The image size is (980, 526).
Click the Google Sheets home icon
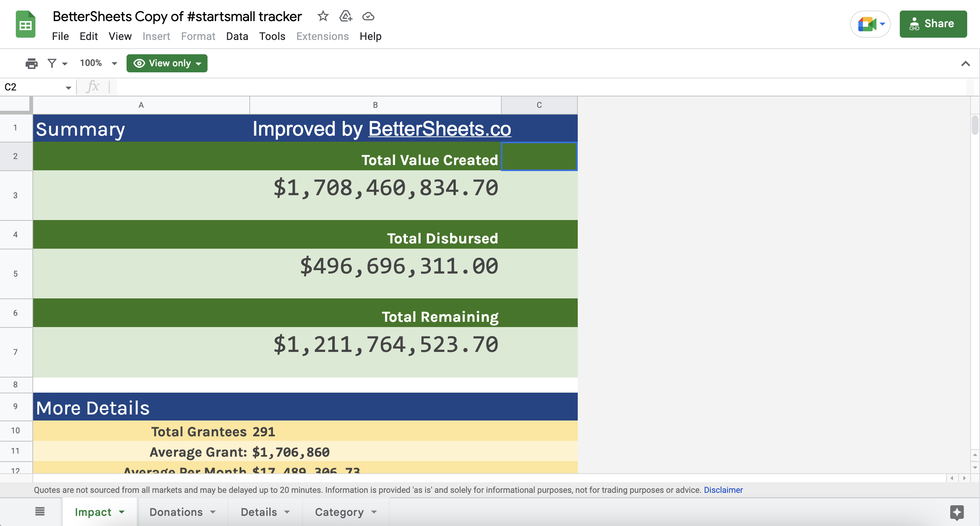point(26,25)
